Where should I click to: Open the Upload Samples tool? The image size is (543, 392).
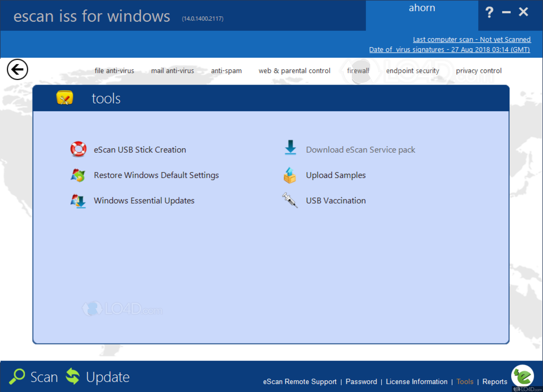336,175
